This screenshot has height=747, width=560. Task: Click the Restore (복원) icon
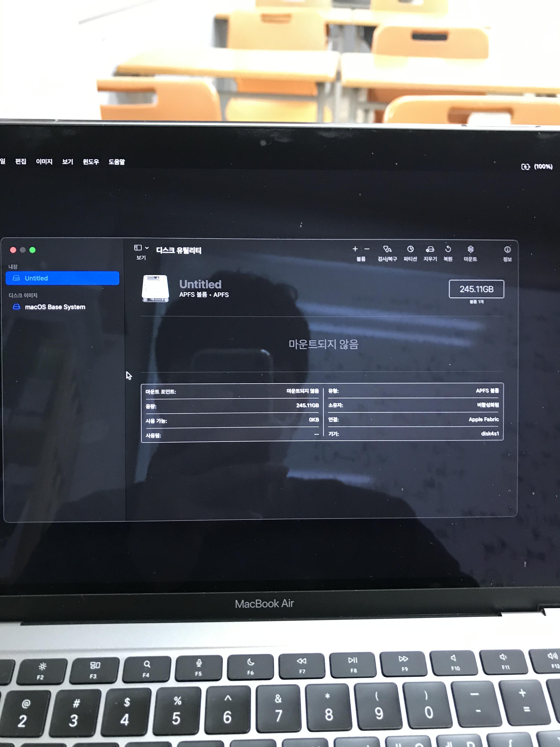click(448, 249)
